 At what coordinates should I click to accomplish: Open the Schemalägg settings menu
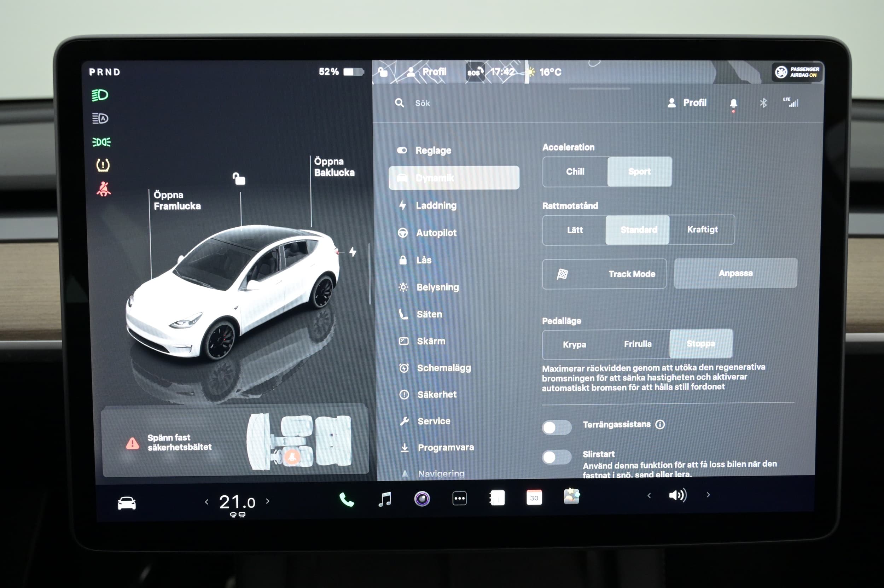pyautogui.click(x=454, y=368)
